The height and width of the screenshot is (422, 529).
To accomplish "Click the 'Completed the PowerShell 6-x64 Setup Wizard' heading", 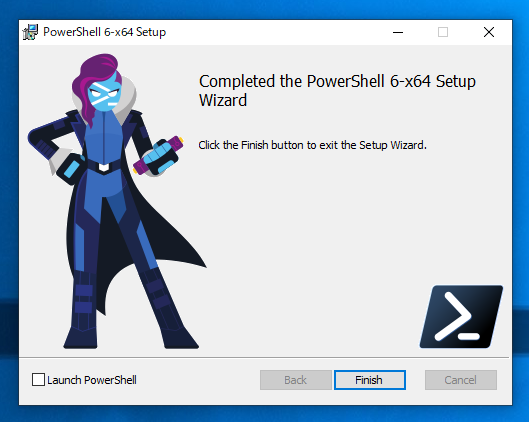I will click(x=337, y=90).
